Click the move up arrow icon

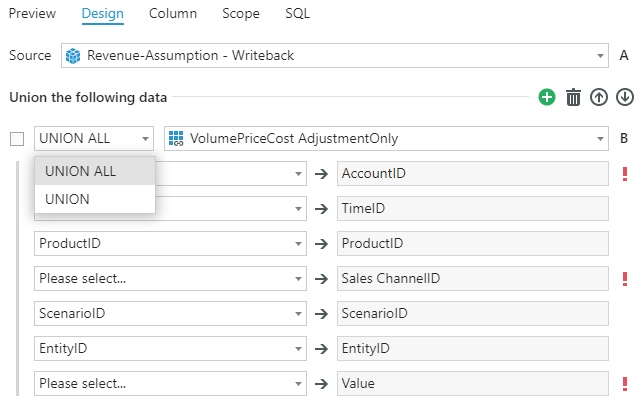[x=599, y=97]
